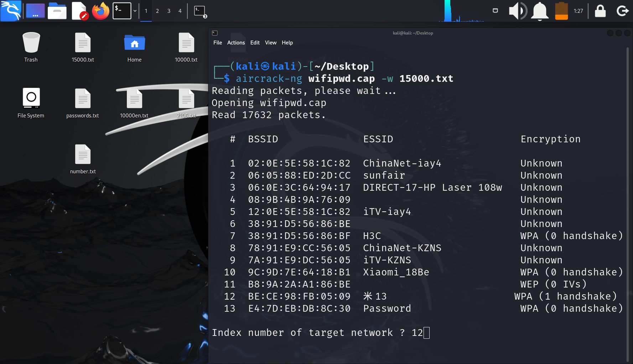This screenshot has height=364, width=633.
Task: Open the terminal Edit menu
Action: [x=255, y=43]
